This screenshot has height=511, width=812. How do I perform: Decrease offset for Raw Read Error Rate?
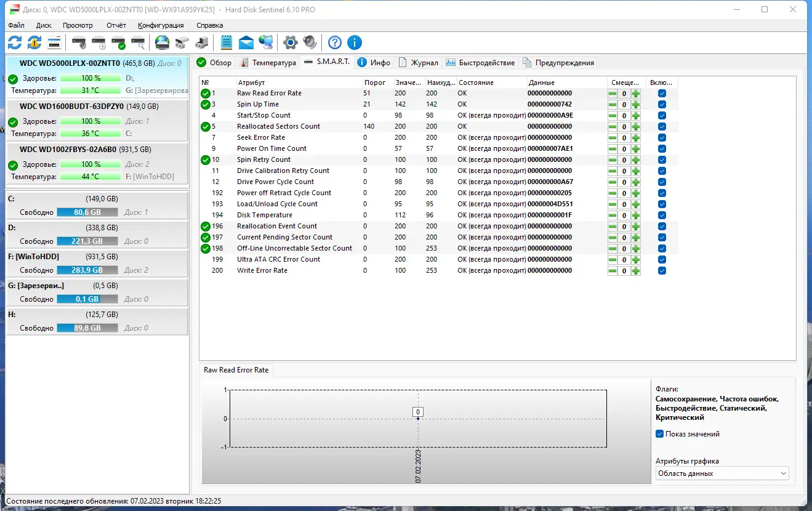(613, 94)
